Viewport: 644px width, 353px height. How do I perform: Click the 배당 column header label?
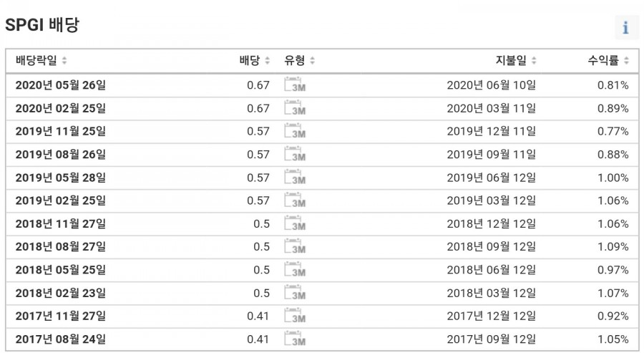point(250,60)
